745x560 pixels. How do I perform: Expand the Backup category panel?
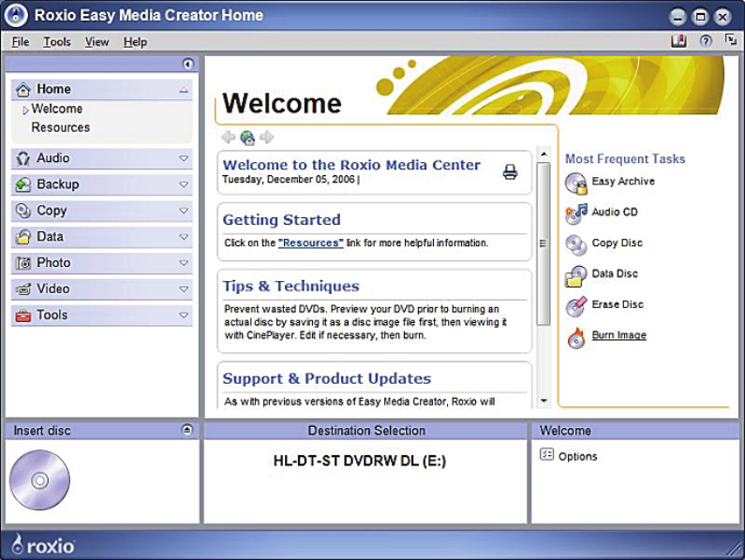184,185
